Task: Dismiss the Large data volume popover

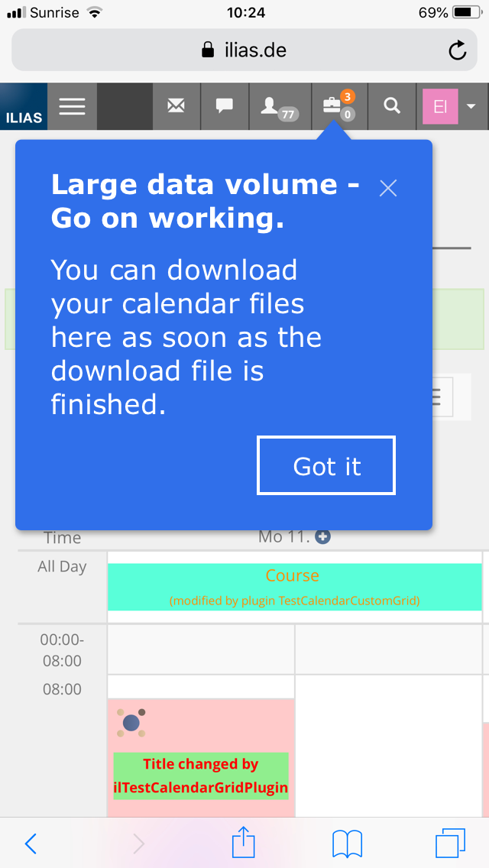Action: pyautogui.click(x=388, y=188)
